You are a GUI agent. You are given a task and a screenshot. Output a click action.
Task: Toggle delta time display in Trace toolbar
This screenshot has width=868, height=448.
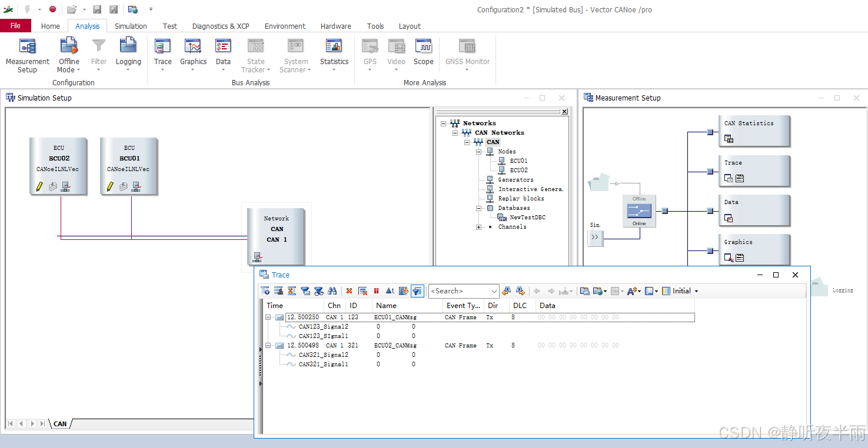coord(390,291)
